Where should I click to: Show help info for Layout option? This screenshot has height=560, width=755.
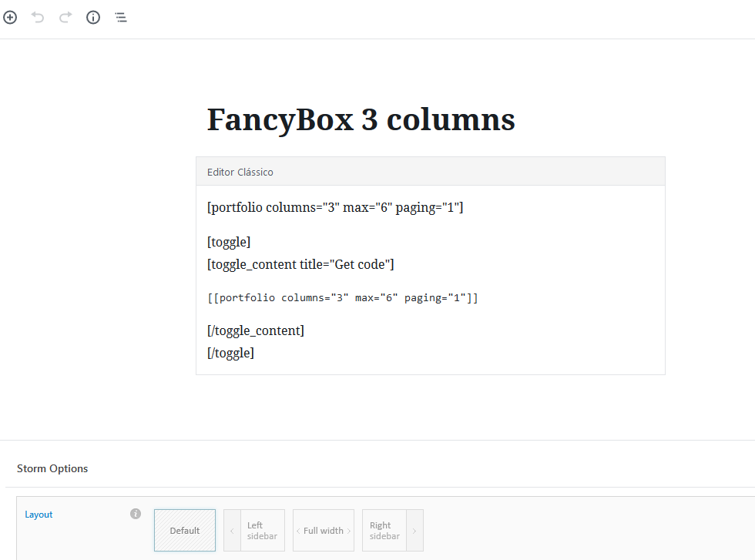[136, 514]
